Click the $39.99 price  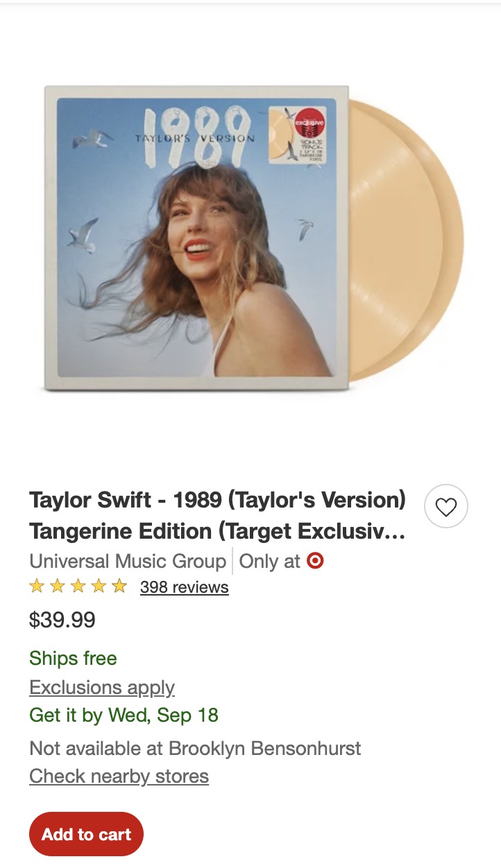62,620
